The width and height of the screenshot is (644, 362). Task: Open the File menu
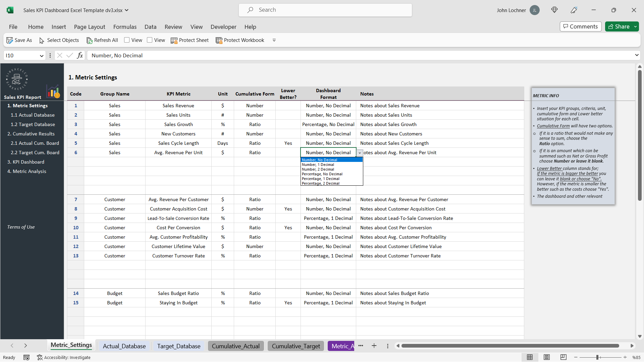(13, 27)
